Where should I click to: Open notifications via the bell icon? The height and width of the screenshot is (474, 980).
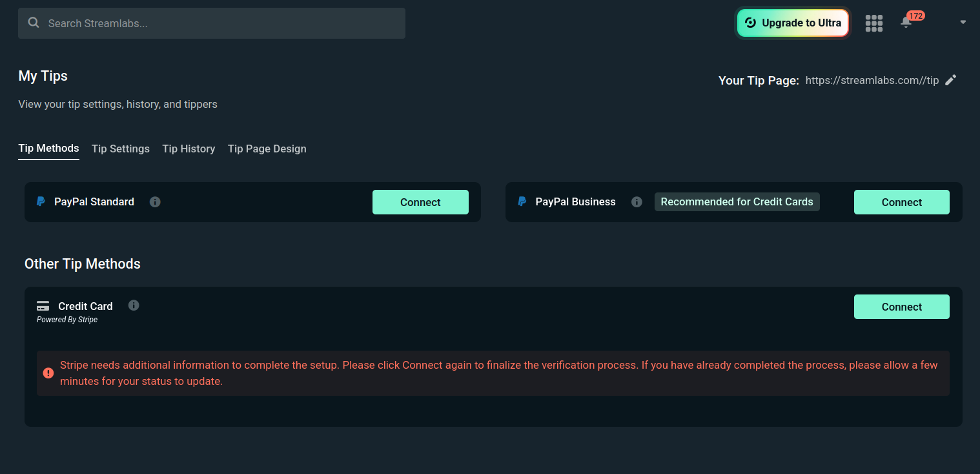tap(906, 23)
